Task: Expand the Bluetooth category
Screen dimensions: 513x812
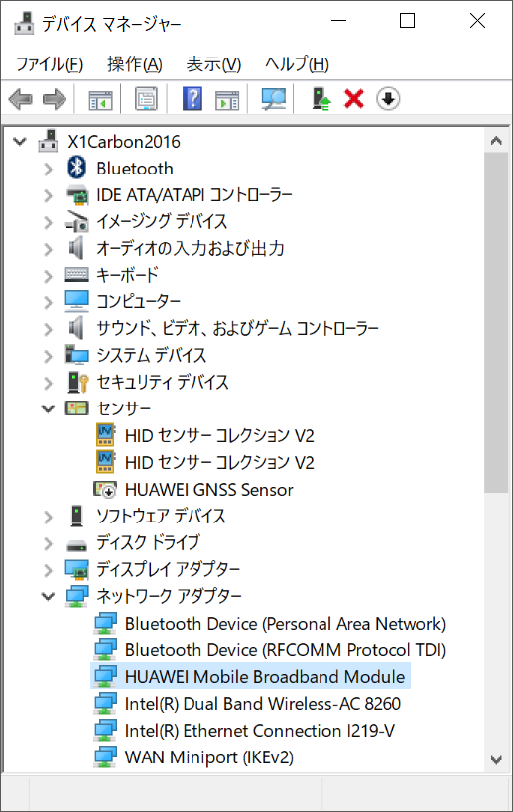Action: tap(48, 169)
